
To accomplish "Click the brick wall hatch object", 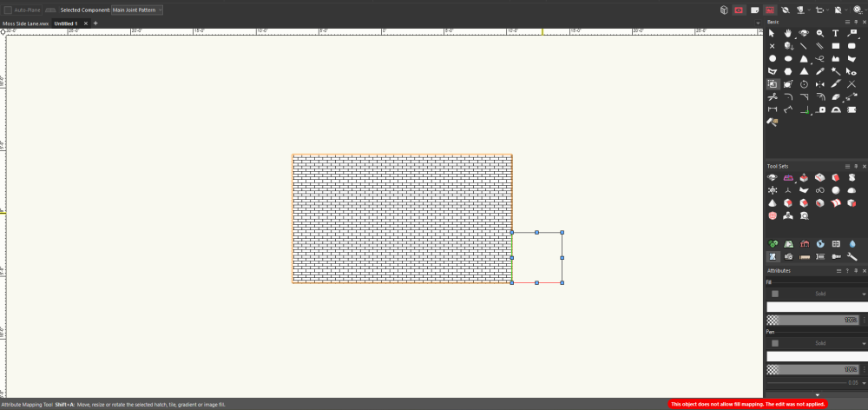I will tap(401, 219).
